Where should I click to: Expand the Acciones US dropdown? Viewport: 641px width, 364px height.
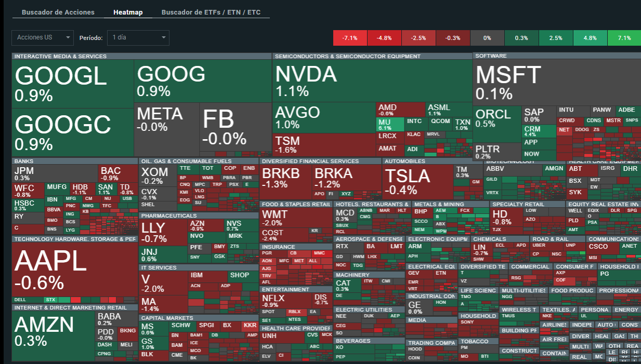(x=43, y=37)
